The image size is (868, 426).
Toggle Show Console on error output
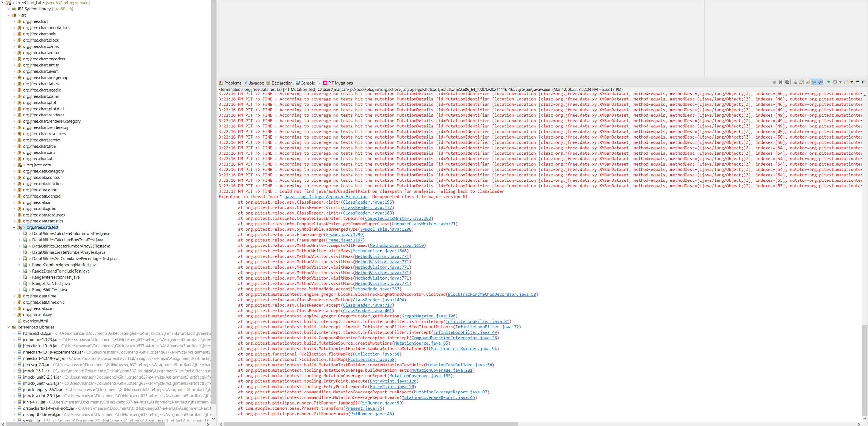821,82
